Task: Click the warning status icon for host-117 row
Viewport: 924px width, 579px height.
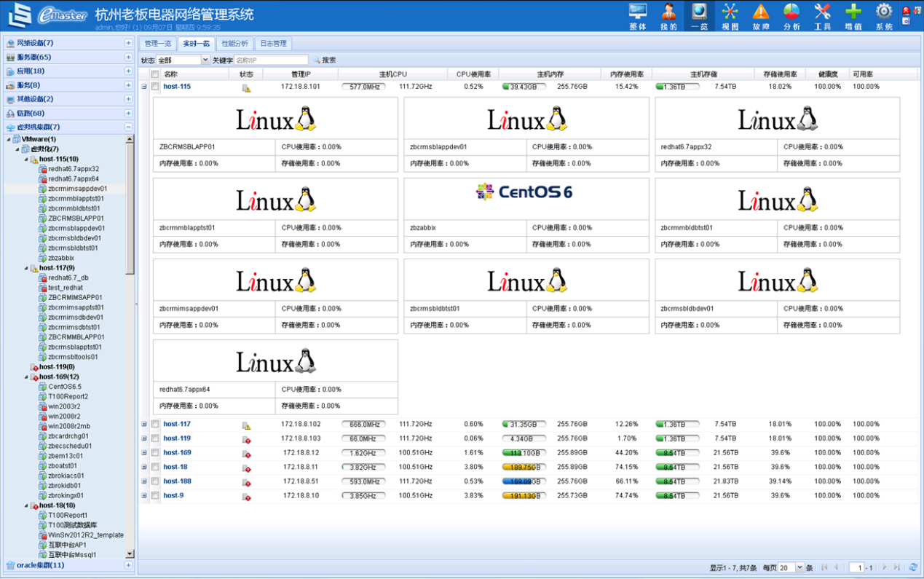Action: [x=246, y=425]
